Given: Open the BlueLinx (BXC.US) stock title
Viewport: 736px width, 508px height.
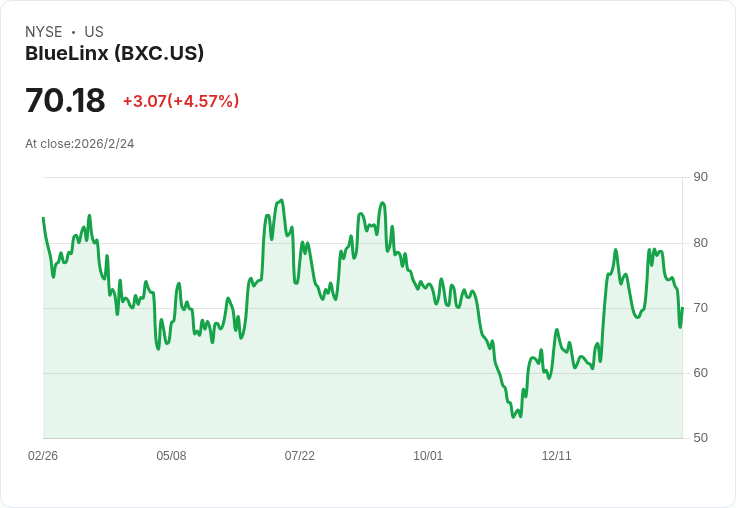Looking at the screenshot, I should click(x=114, y=53).
